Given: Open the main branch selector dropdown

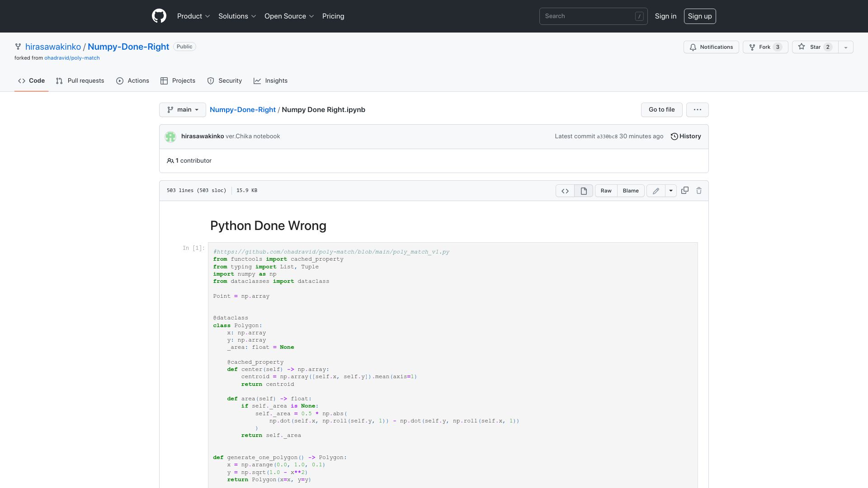Looking at the screenshot, I should [x=183, y=110].
